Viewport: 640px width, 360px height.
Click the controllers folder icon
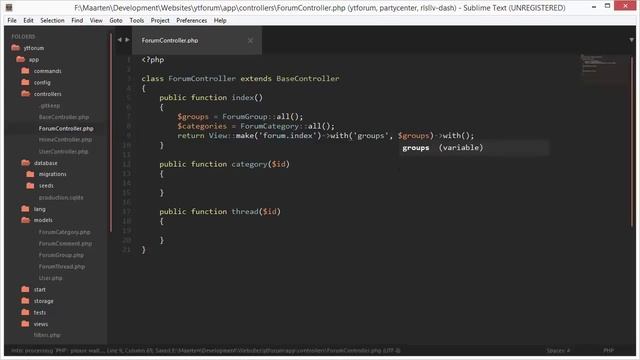[x=25, y=93]
